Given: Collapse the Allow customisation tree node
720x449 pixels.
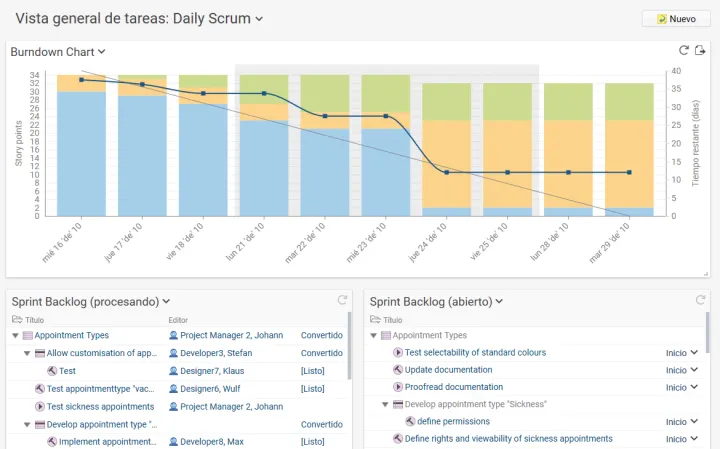Looking at the screenshot, I should click(27, 353).
